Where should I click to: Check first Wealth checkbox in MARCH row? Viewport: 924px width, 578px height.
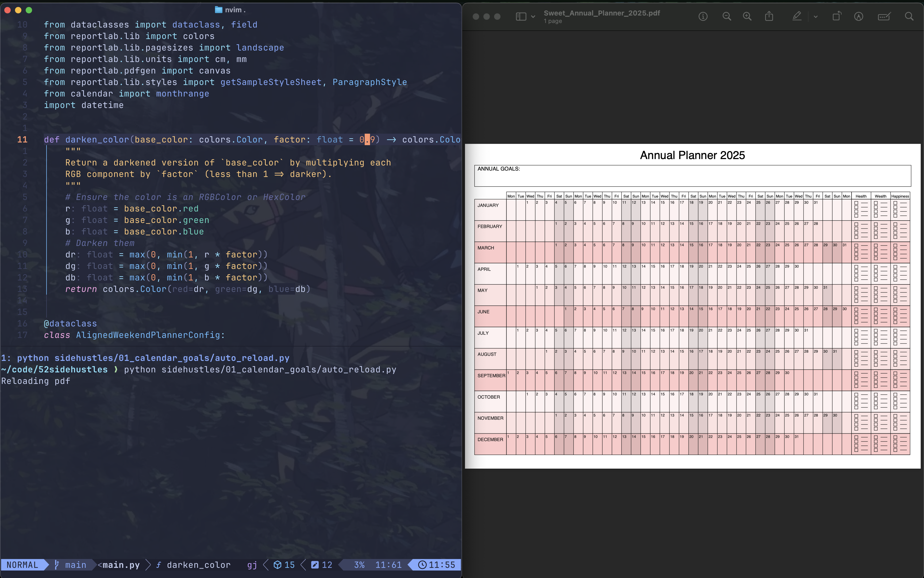click(x=876, y=246)
